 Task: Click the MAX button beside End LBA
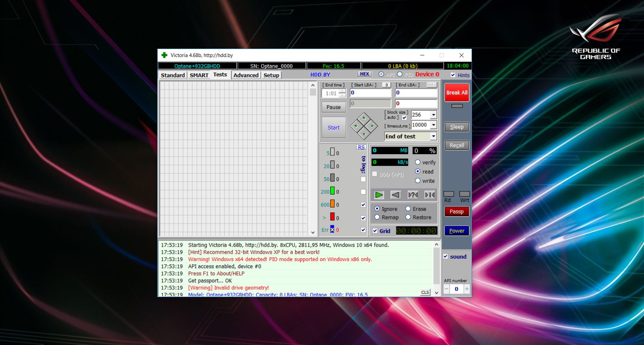(x=431, y=85)
